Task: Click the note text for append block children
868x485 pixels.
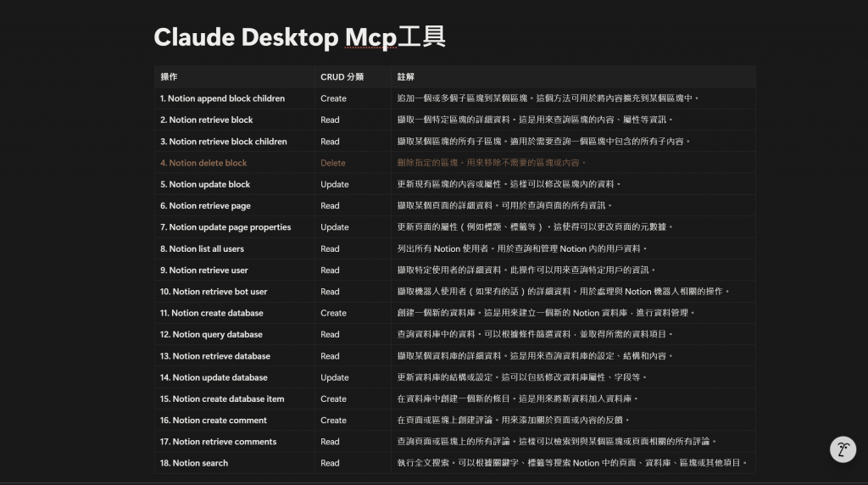Action: pos(548,98)
